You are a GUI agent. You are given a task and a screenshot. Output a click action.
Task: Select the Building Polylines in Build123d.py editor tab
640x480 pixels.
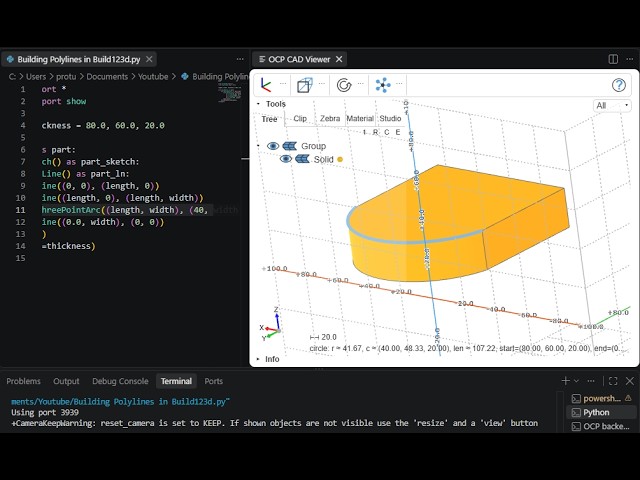coord(79,59)
